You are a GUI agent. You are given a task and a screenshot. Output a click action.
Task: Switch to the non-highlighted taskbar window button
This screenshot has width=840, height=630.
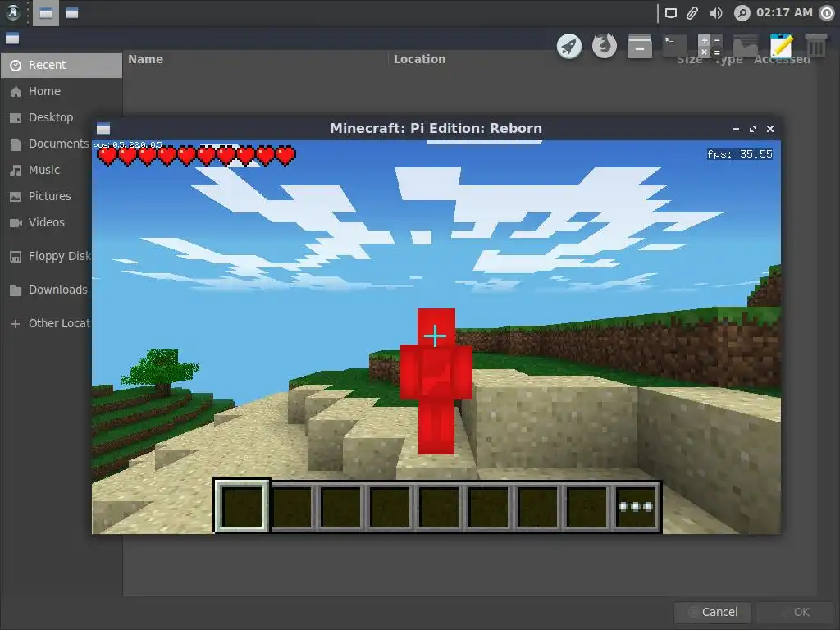point(72,13)
